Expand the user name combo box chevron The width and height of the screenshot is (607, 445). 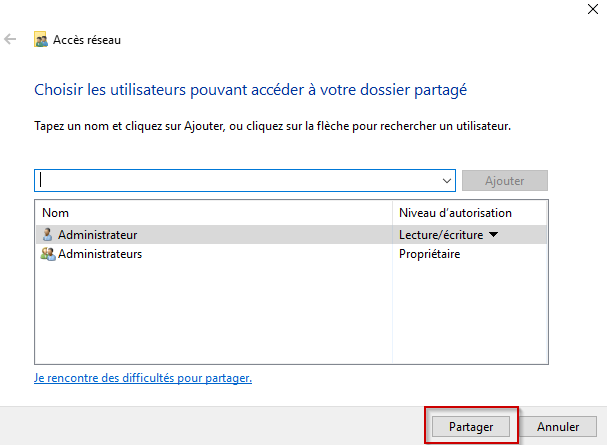[447, 181]
